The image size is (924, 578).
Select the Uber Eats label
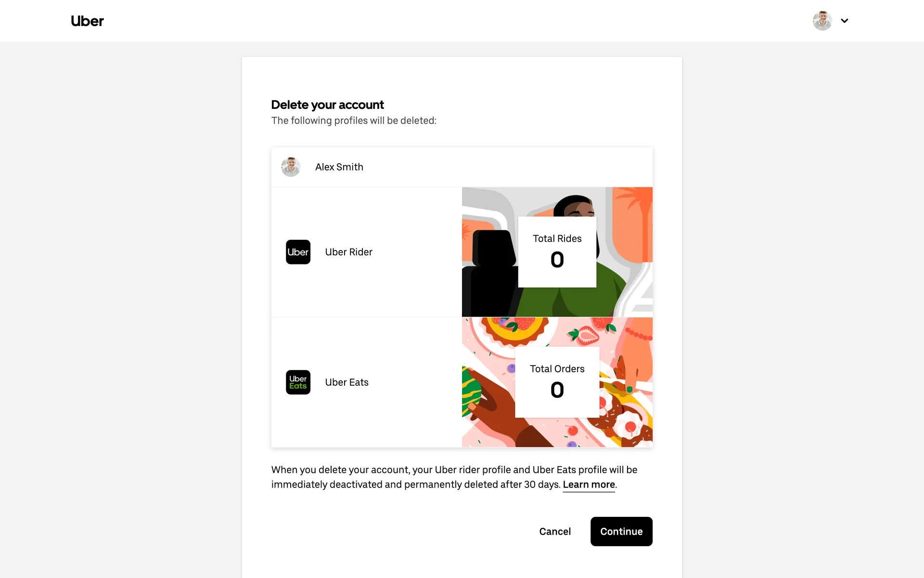(x=346, y=382)
